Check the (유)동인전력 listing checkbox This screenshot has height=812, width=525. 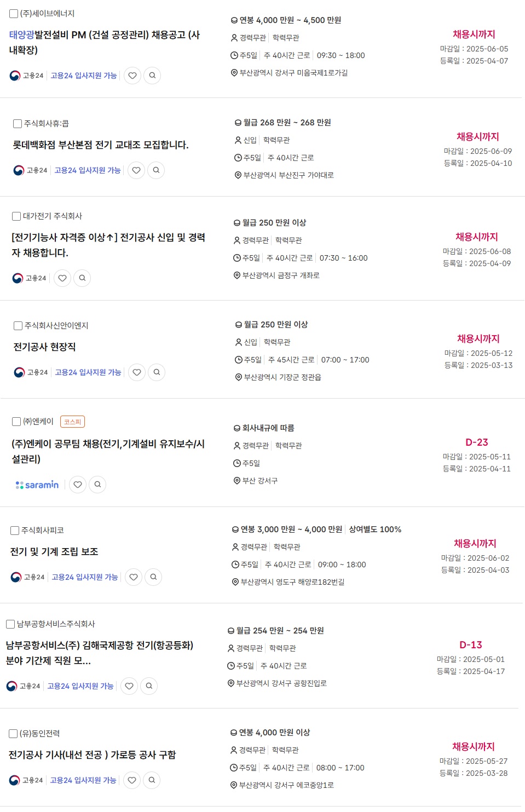pos(13,734)
